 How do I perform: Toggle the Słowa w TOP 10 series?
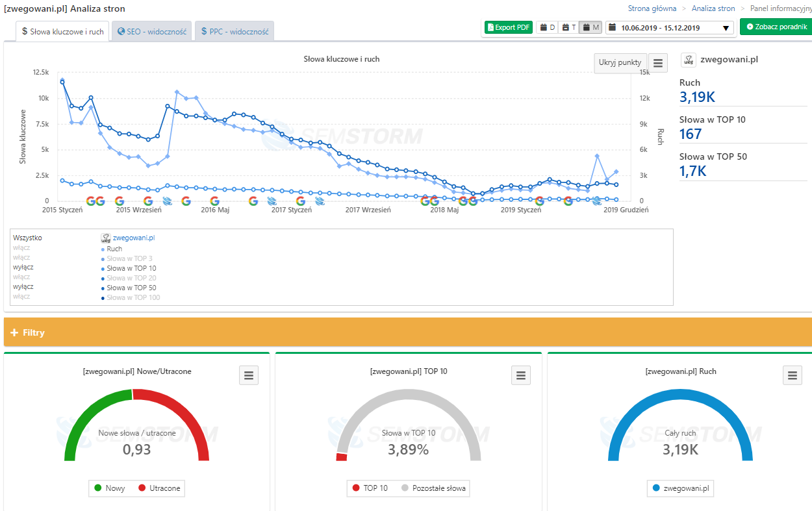tap(131, 268)
